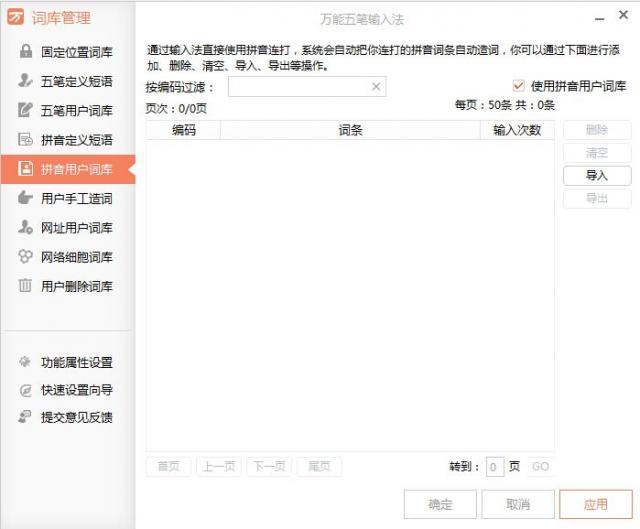Click the 编码 column header
The height and width of the screenshot is (529, 640).
(184, 130)
